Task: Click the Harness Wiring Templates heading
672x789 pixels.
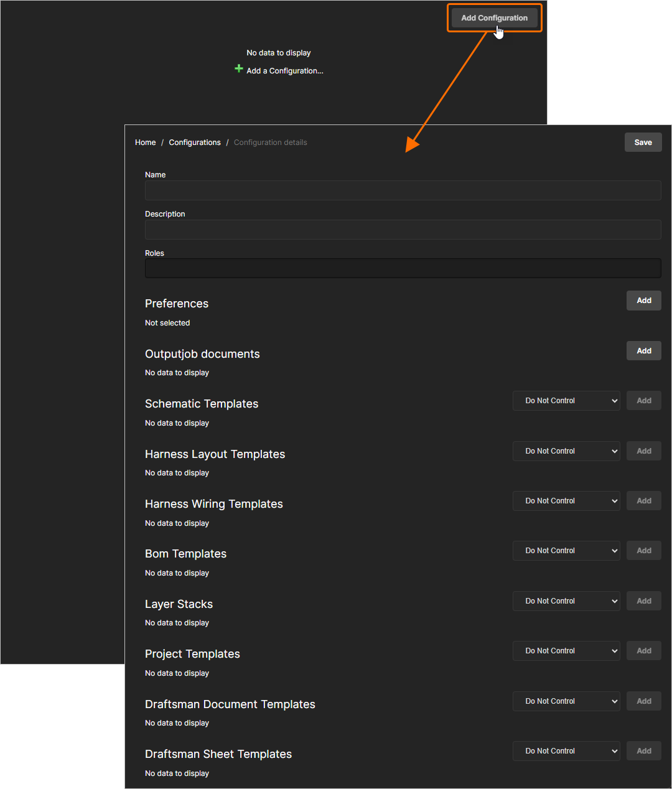Action: 214,504
